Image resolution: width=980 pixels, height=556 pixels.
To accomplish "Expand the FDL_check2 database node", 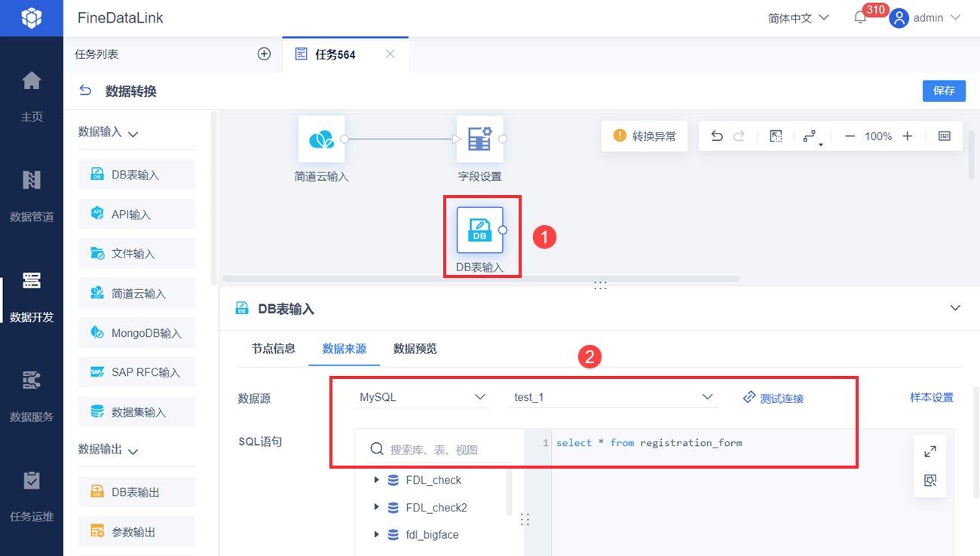I will 376,507.
